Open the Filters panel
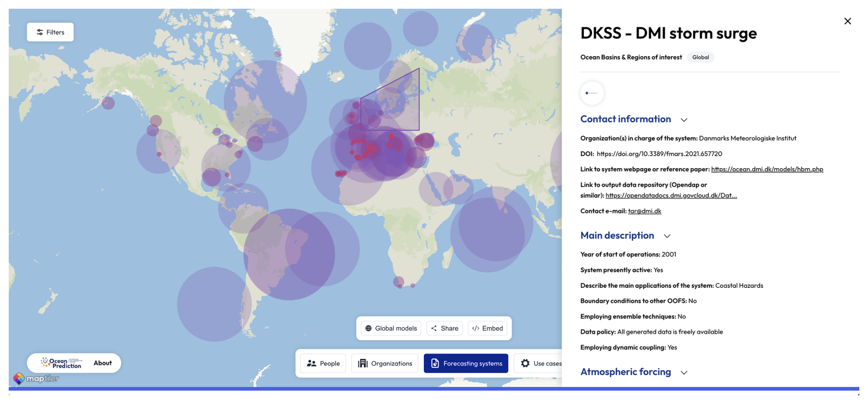The height and width of the screenshot is (404, 868). click(50, 32)
